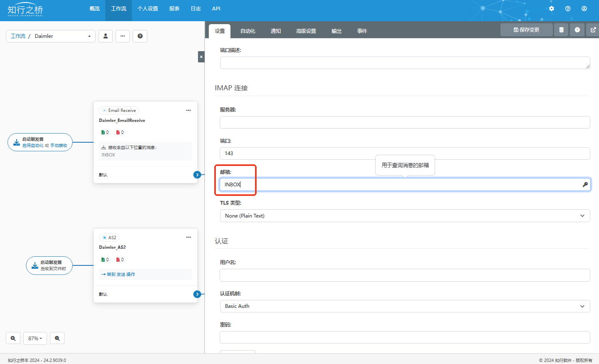Screen dimensions: 599x364
Task: Open the Basic Auth mechanism dropdown
Action: (405, 306)
